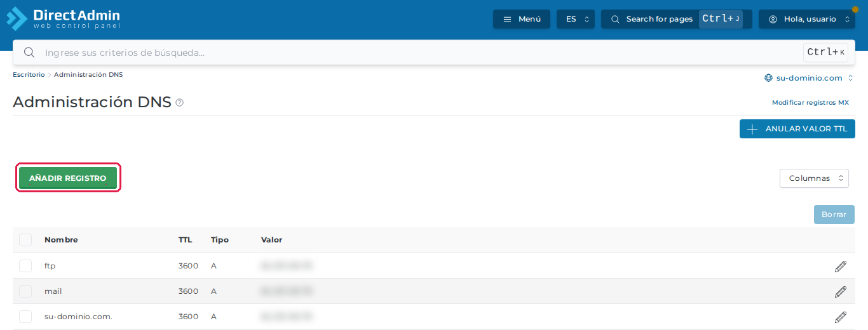Open Search for pages box

677,19
